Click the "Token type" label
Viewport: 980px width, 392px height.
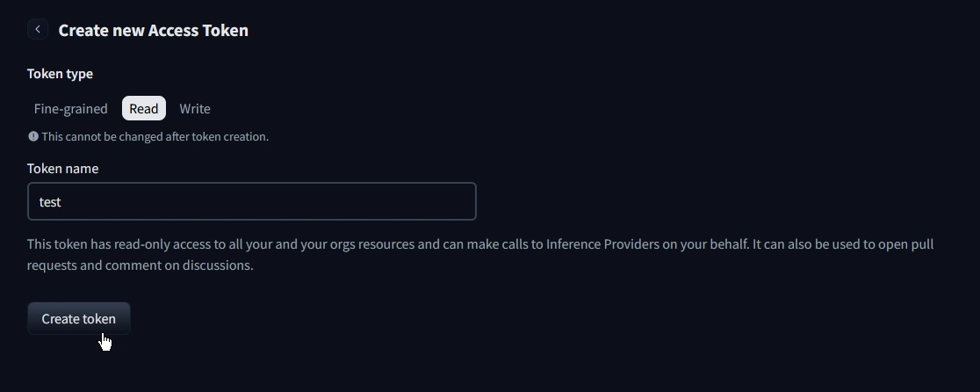[x=60, y=74]
